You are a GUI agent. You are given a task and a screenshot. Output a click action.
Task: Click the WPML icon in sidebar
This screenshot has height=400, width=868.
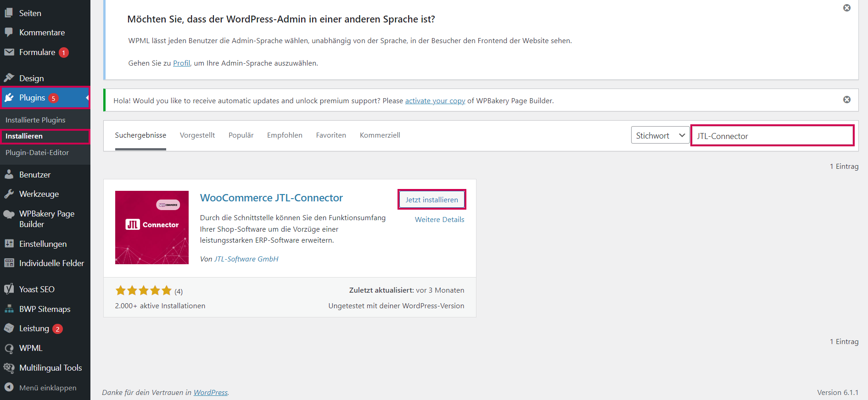tap(9, 348)
